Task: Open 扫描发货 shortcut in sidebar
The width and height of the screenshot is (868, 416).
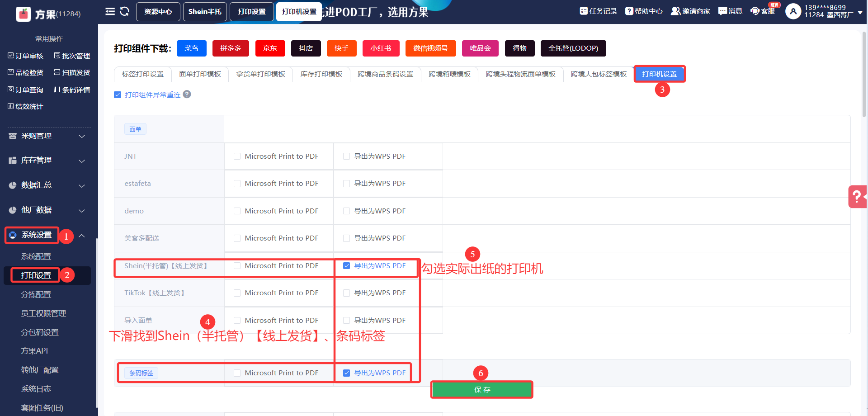Action: click(x=72, y=72)
